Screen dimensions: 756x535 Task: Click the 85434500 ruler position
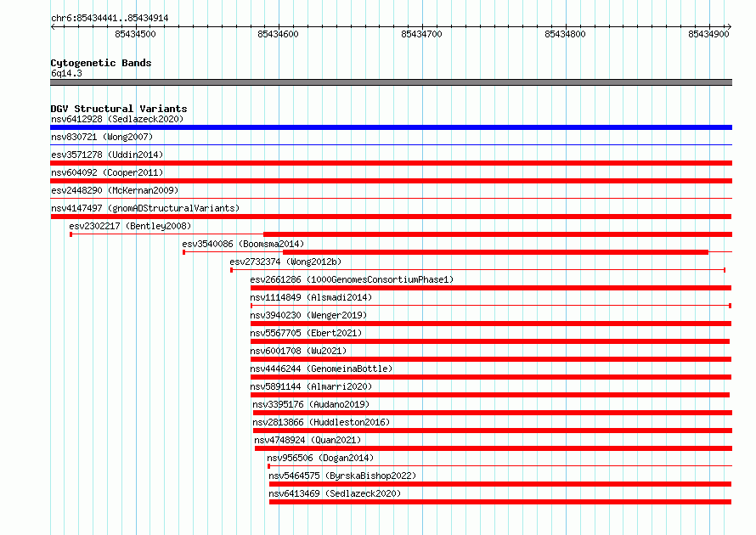tap(135, 34)
